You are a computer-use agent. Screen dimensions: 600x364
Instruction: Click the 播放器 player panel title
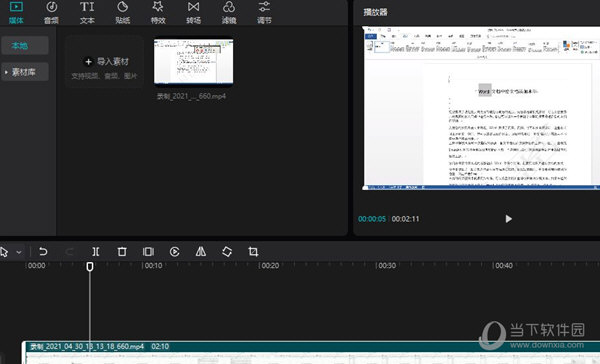[375, 12]
